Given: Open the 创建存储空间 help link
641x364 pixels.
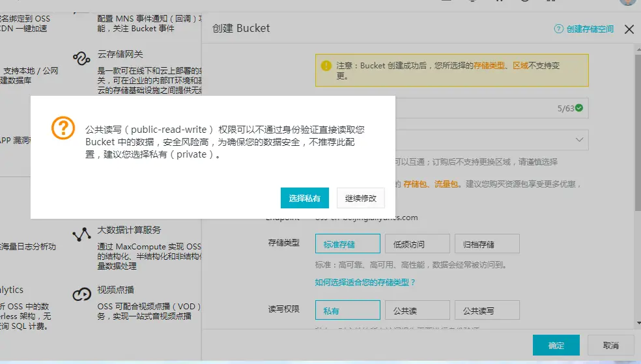Looking at the screenshot, I should (590, 29).
